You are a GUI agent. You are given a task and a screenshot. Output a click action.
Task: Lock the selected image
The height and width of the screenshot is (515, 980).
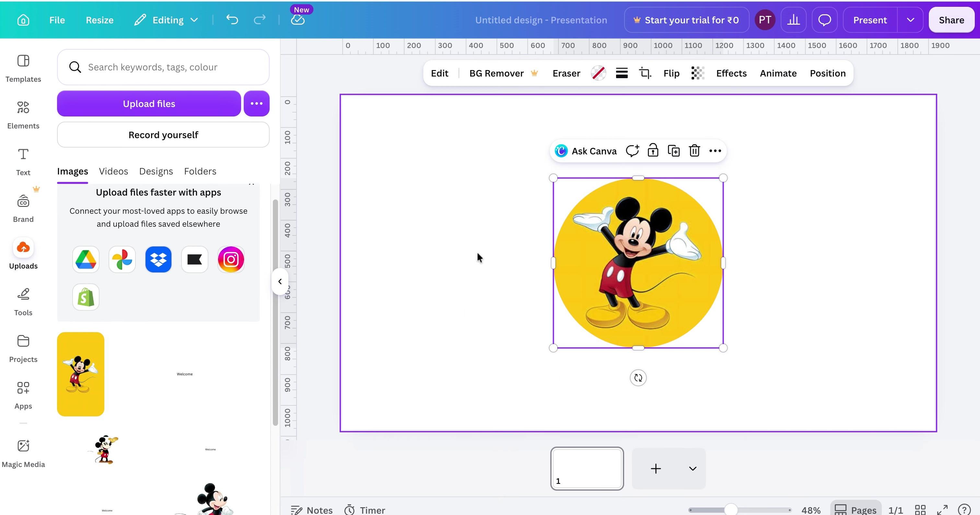(x=653, y=151)
